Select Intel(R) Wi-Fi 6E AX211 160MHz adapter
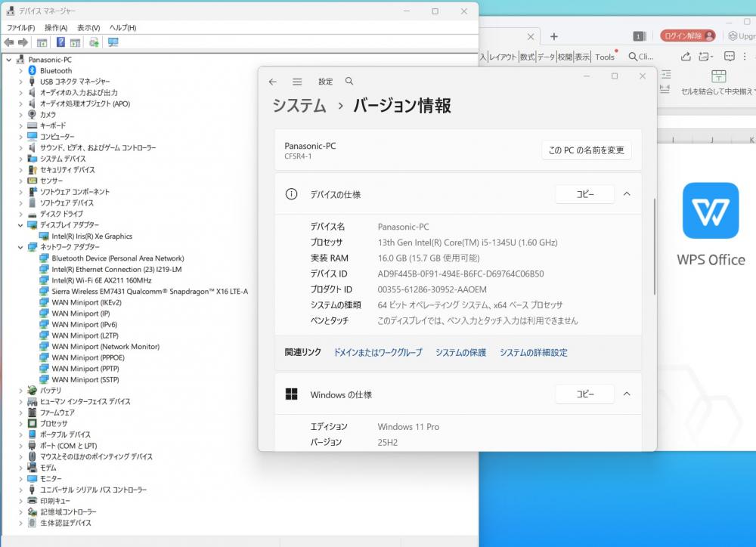756x547 pixels. pyautogui.click(x=102, y=280)
